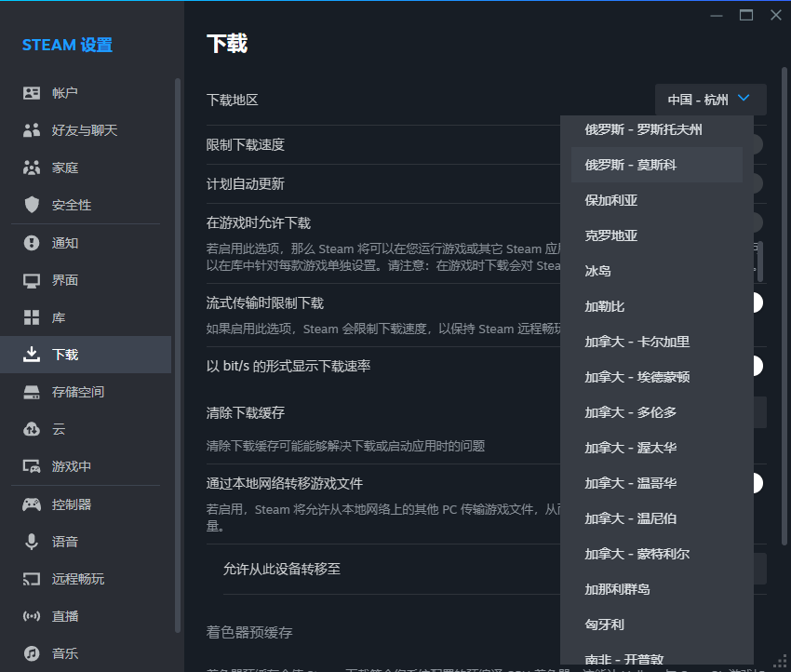Open the 音乐 music note icon

(32, 653)
